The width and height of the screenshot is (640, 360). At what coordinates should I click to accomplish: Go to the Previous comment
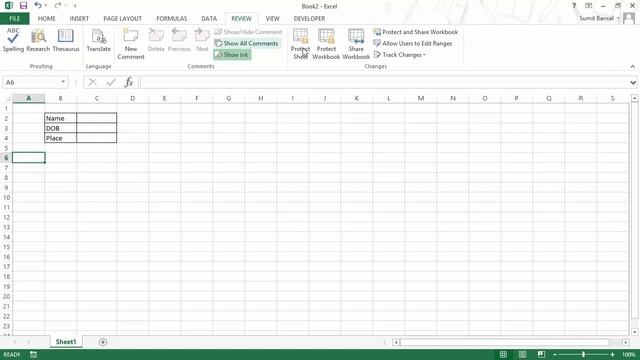point(179,40)
